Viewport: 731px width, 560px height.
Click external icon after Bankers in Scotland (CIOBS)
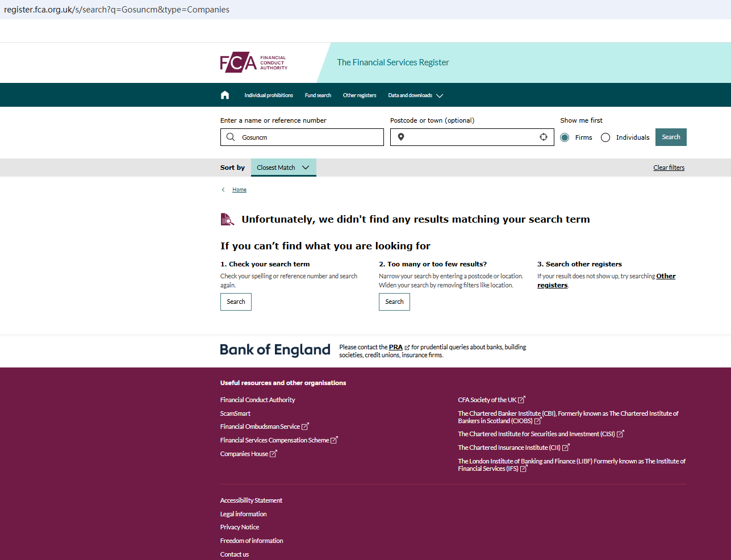[538, 421]
